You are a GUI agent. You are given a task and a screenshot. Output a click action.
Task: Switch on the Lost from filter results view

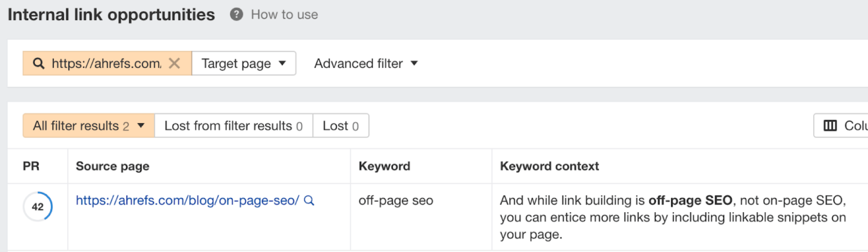[x=233, y=126]
